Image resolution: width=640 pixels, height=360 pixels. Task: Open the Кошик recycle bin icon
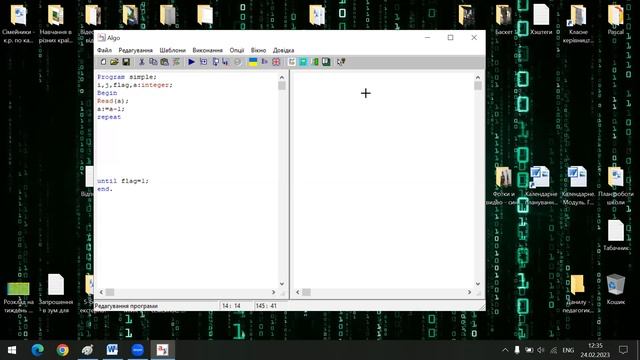coord(616,289)
